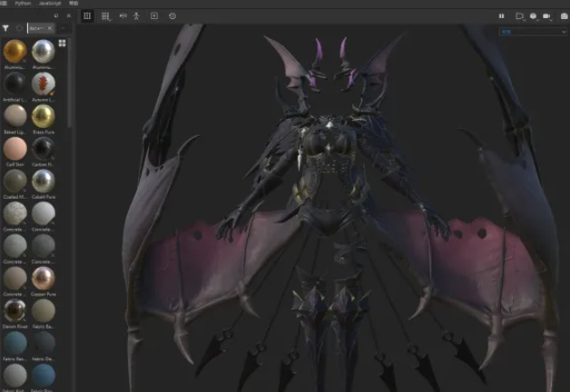The width and height of the screenshot is (570, 392).
Task: Click the boxed plus icon in viewport toolbar
Action: 153,16
